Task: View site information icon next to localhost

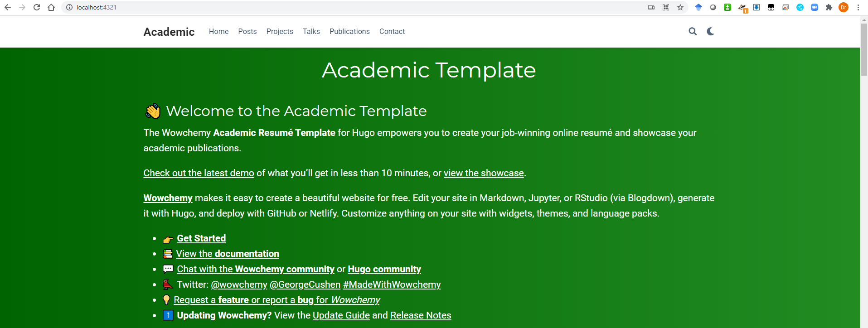Action: point(69,7)
